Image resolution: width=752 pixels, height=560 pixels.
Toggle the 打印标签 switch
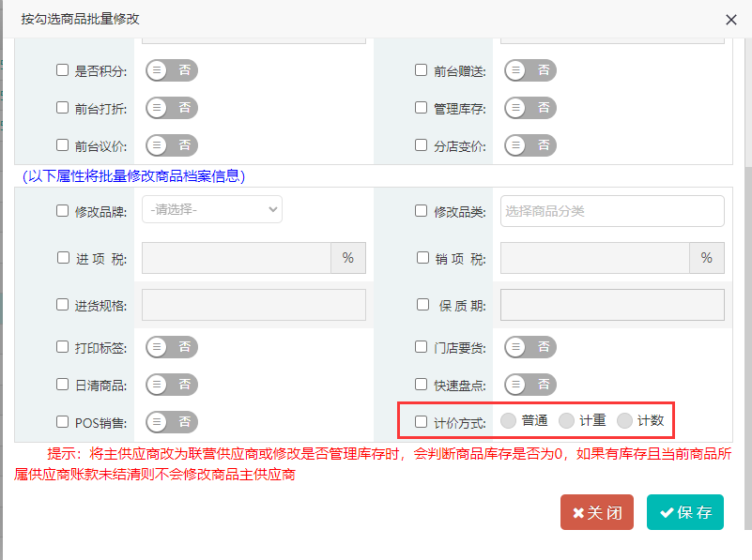pos(172,347)
